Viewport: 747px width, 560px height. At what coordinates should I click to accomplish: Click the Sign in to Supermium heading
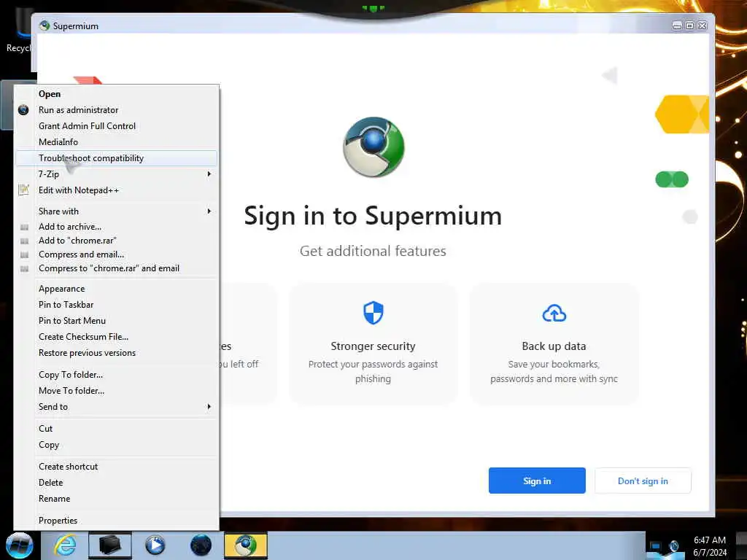tap(373, 216)
